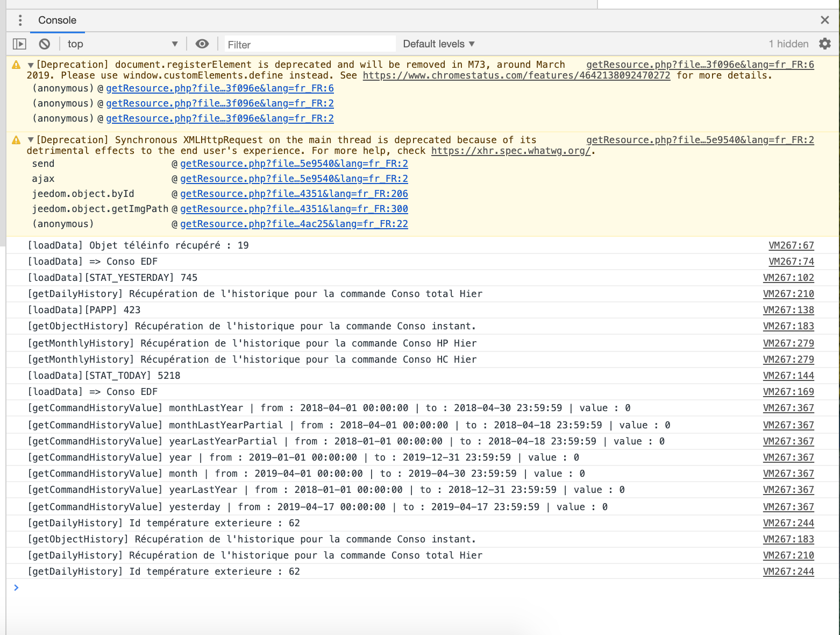Click the console prompt chevron
This screenshot has width=840, height=635.
tap(16, 588)
